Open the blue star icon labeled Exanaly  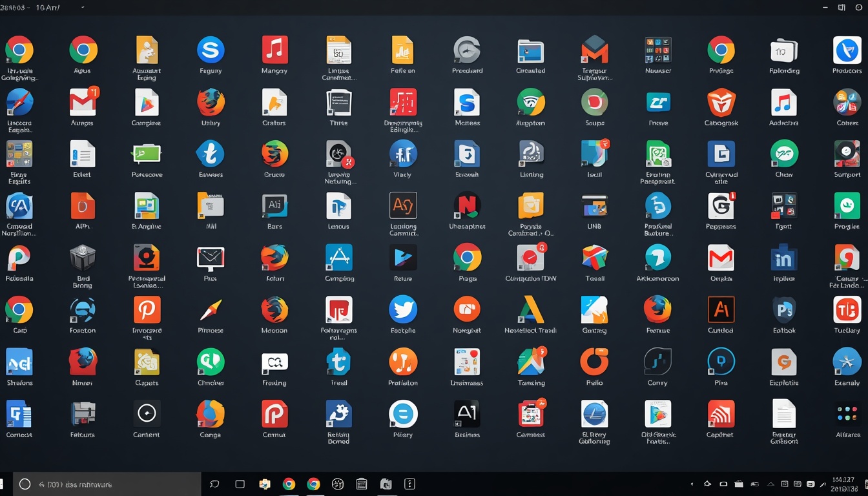[847, 362]
